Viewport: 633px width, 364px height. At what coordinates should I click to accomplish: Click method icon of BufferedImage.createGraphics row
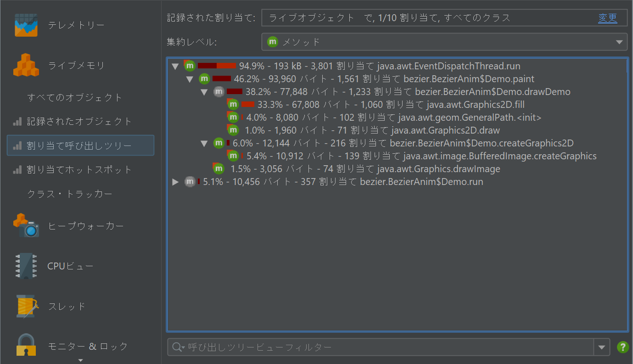(x=233, y=156)
